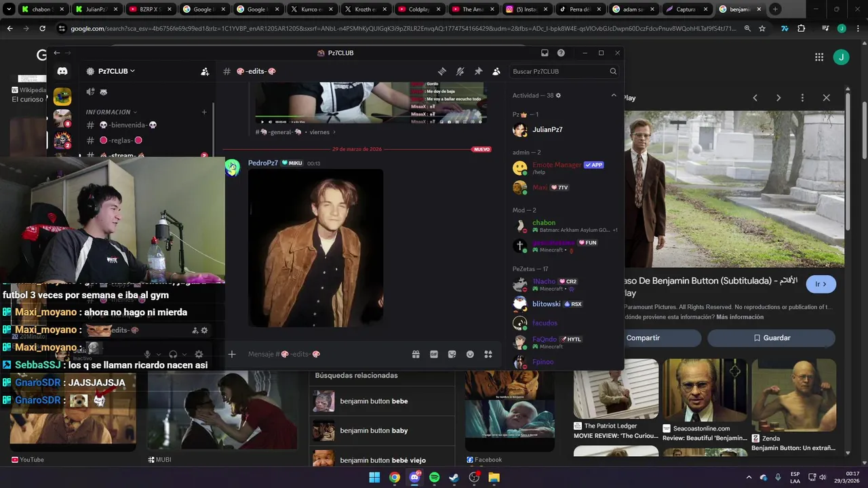The width and height of the screenshot is (868, 488).
Task: Collapse the INFORMACION category
Action: click(x=111, y=112)
